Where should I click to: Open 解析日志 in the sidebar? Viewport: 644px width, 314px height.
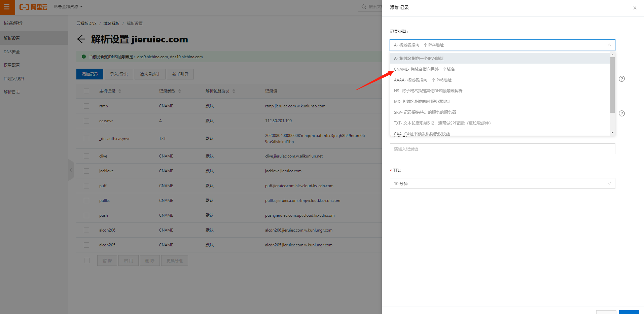(x=34, y=92)
